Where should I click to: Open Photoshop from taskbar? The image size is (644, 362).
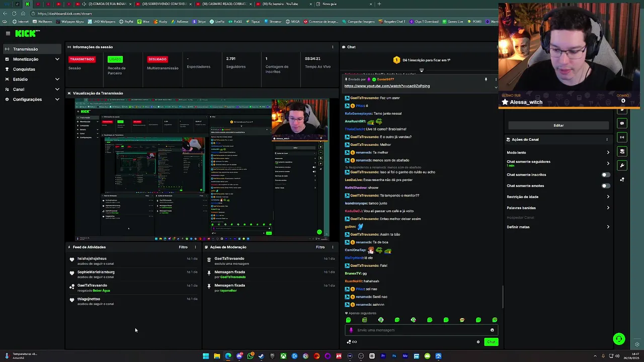(x=394, y=356)
